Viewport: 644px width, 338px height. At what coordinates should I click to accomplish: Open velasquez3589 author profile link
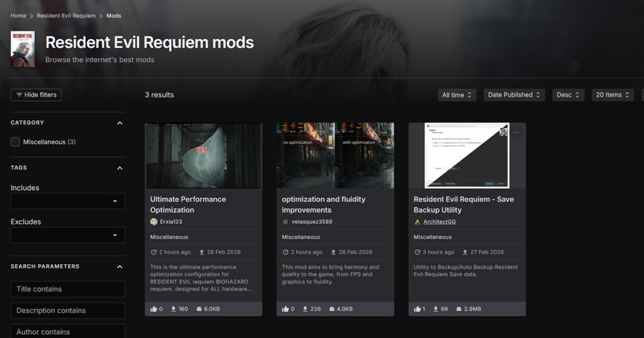(312, 222)
